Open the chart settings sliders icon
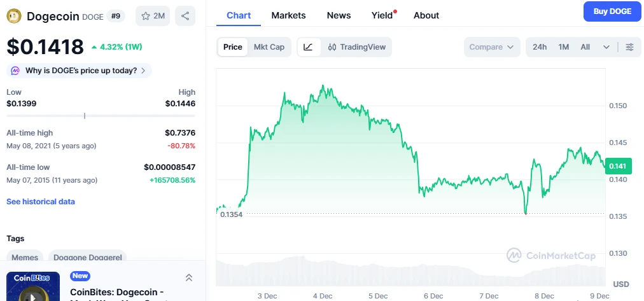 pos(629,47)
